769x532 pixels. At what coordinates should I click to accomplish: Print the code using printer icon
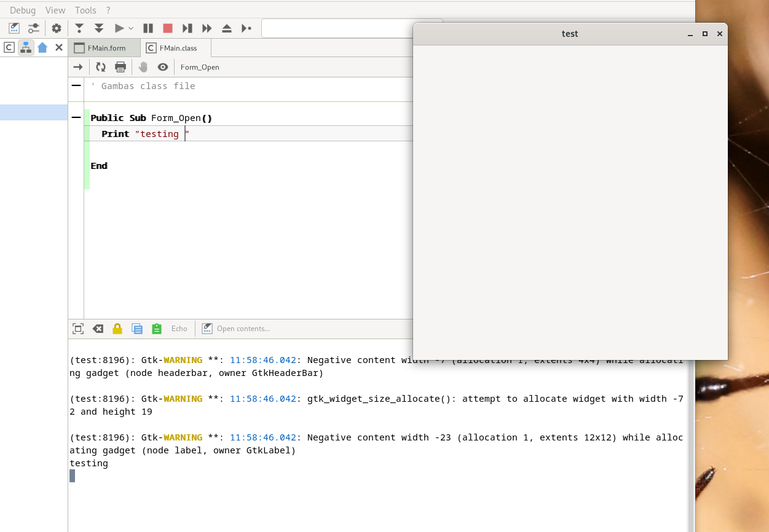(x=120, y=67)
